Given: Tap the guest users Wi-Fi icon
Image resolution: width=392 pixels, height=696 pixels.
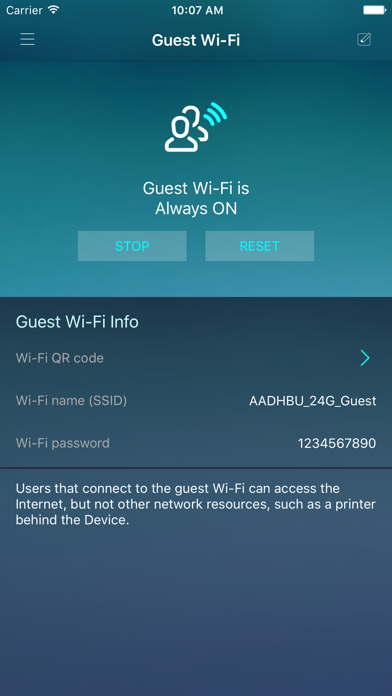Looking at the screenshot, I should 195,127.
